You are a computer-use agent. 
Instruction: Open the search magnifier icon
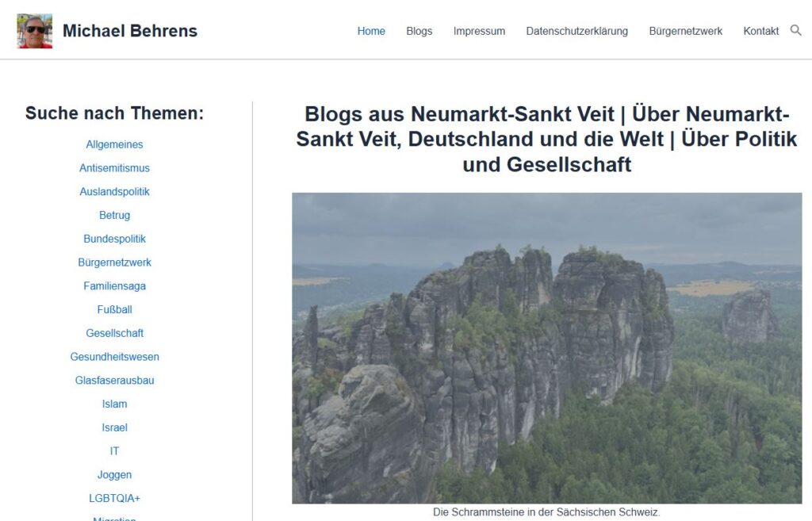click(795, 31)
